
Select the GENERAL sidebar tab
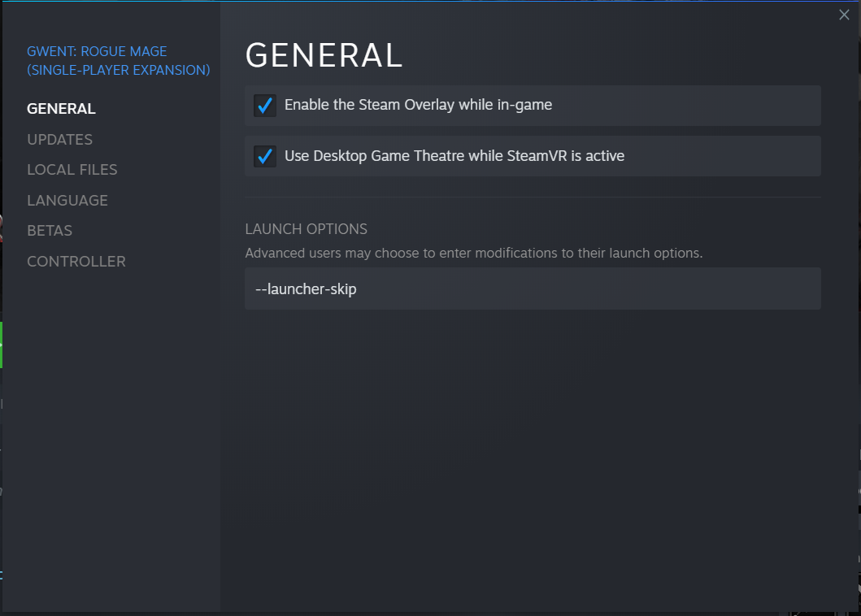coord(61,109)
